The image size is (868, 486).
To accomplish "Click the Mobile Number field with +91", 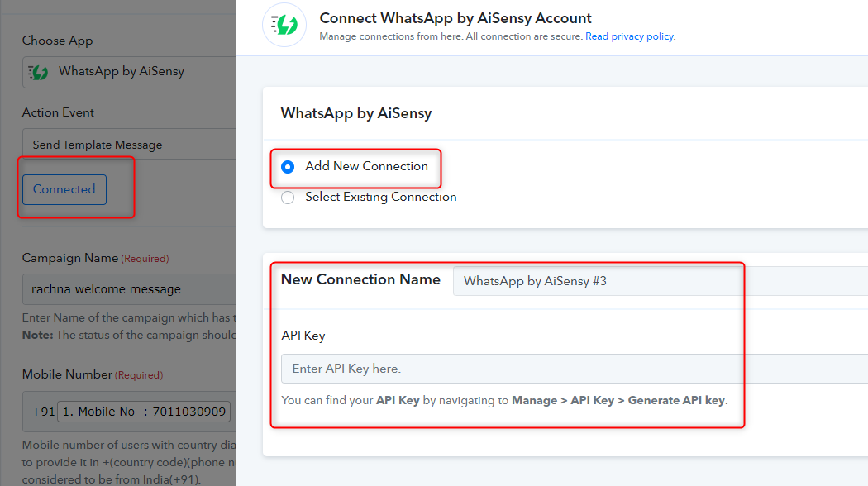I will click(x=130, y=412).
